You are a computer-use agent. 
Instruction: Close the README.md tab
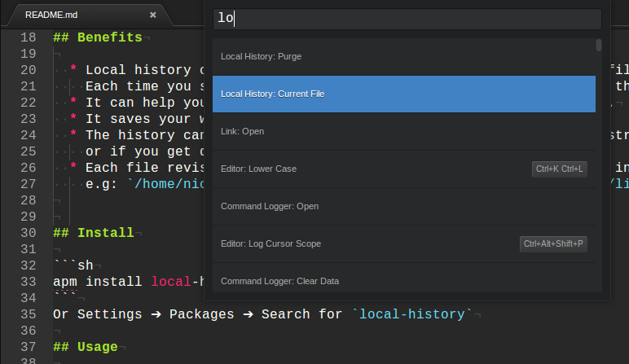click(153, 15)
